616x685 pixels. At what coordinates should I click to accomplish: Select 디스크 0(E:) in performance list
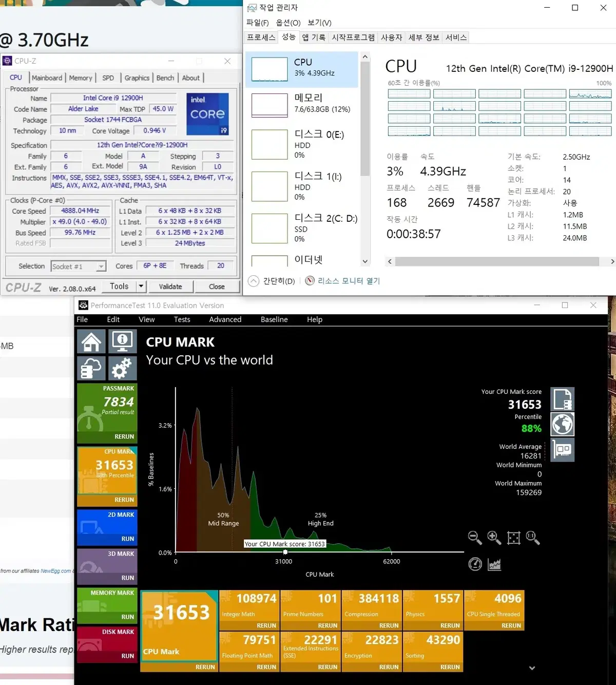point(302,145)
